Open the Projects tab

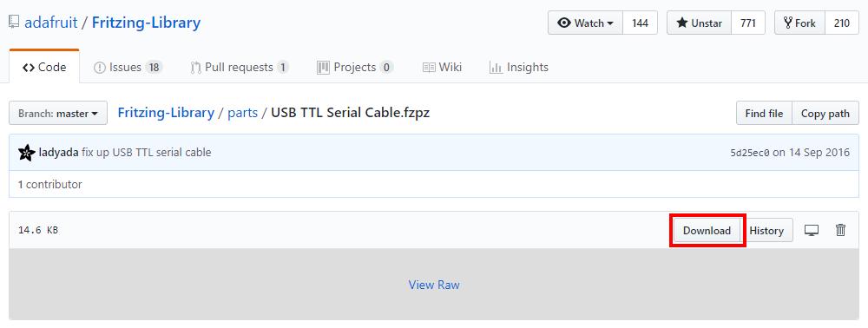(x=355, y=68)
